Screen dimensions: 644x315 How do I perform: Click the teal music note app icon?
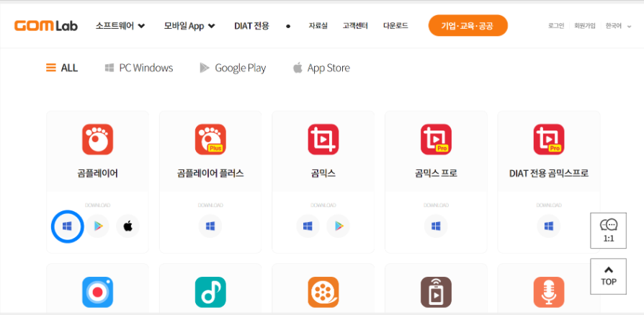coord(210,292)
